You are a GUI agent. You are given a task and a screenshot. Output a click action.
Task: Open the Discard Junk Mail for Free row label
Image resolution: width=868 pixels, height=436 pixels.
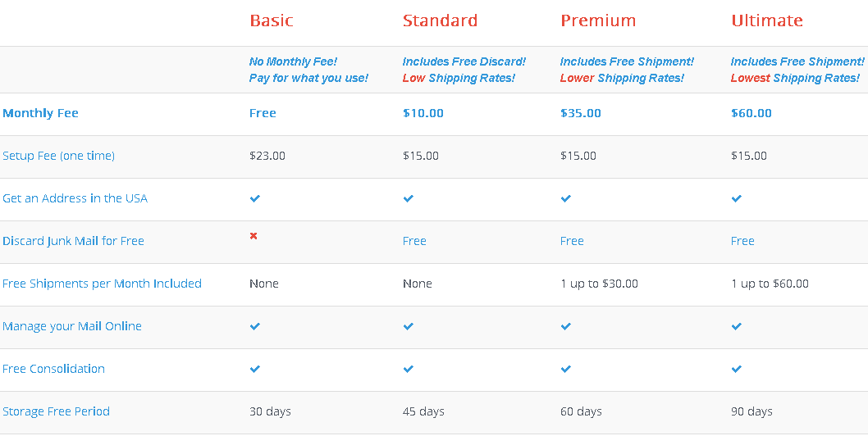coord(73,241)
